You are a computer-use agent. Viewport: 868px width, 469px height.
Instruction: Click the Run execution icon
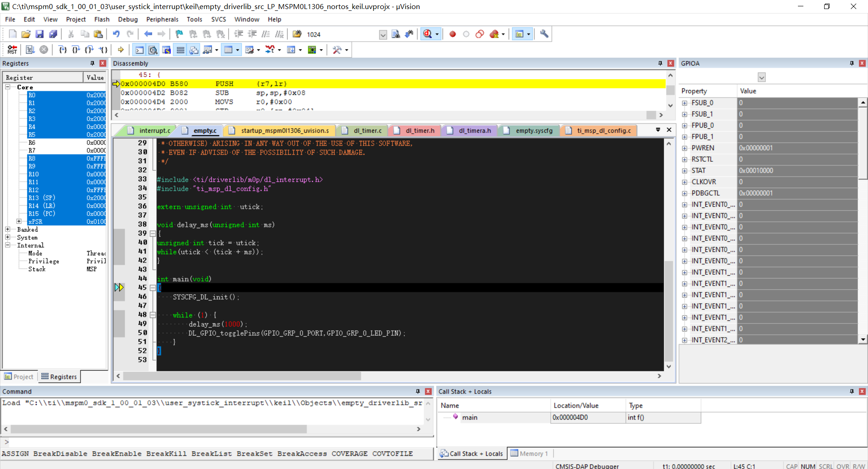pyautogui.click(x=30, y=50)
